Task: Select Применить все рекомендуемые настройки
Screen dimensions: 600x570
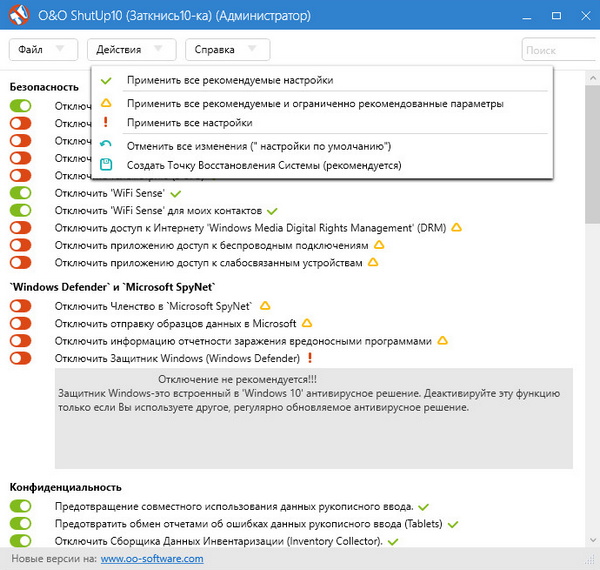Action: (322, 80)
